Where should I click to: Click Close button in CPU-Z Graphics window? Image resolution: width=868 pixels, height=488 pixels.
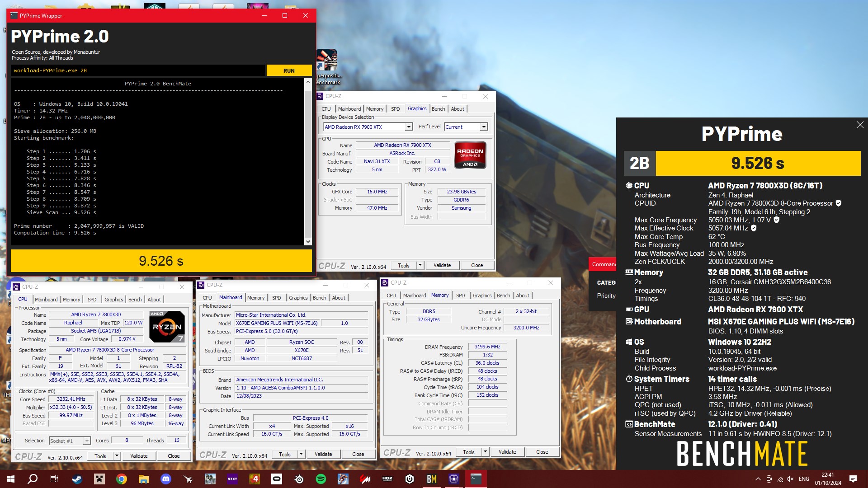tap(477, 265)
